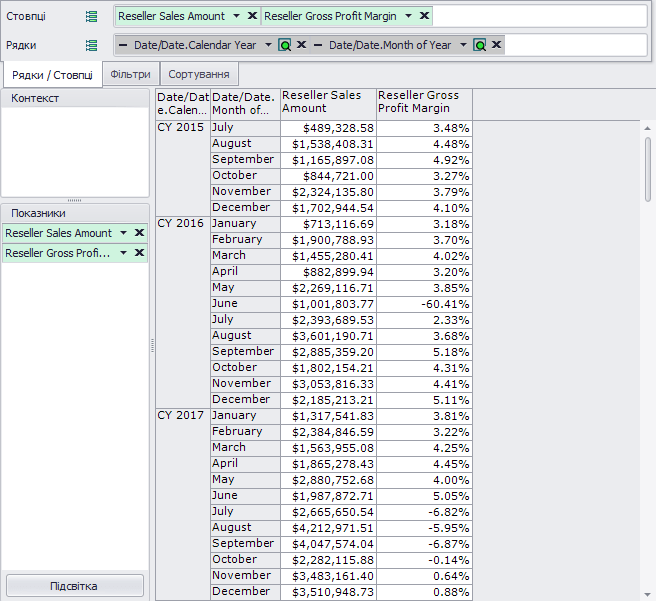Open Reseller Gross Profit Margin dropdown arrow
656x601 pixels.
(408, 16)
